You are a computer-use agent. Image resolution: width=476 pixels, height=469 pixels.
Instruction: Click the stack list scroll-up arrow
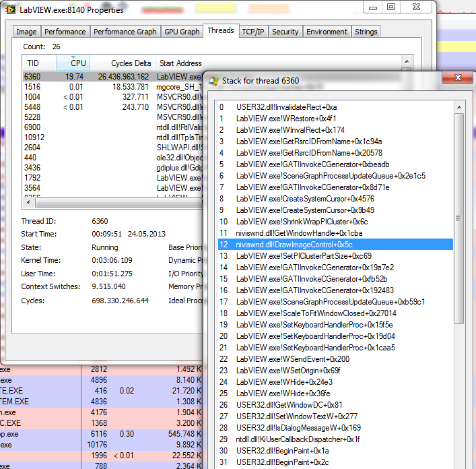459,107
